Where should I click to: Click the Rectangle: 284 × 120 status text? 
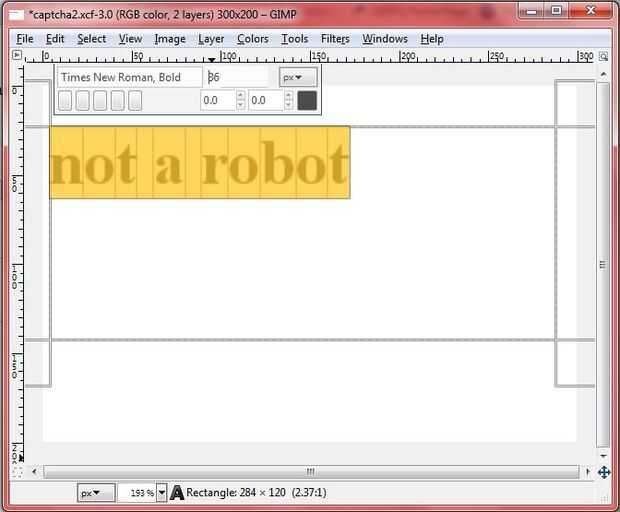coord(257,493)
